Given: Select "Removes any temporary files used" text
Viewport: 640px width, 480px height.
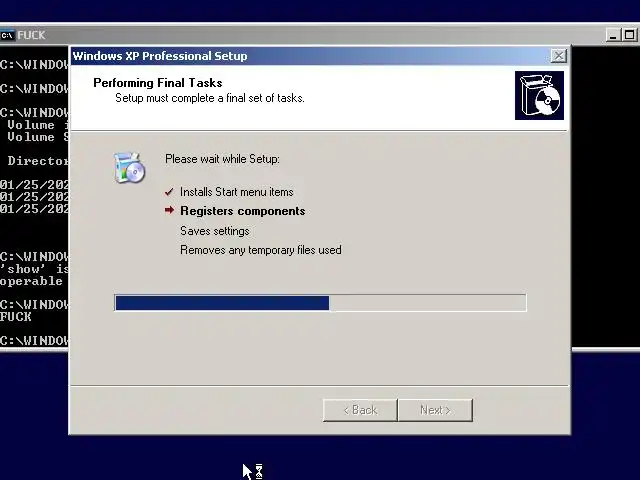Looking at the screenshot, I should click(x=261, y=250).
